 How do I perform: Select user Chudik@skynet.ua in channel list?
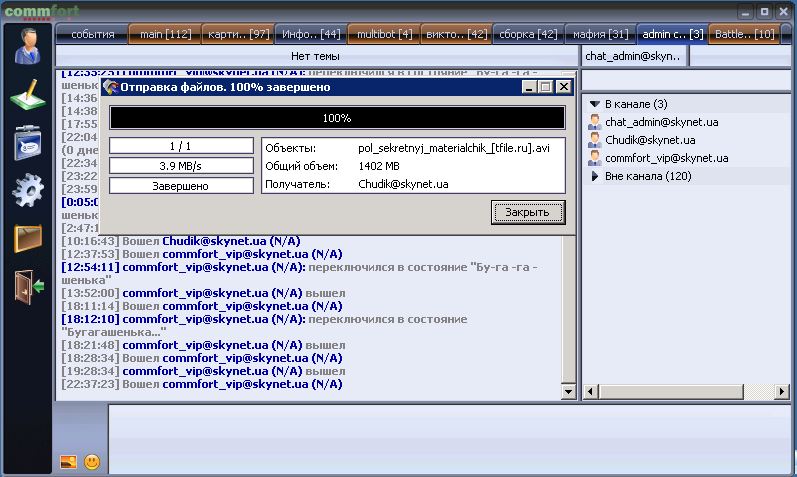click(x=649, y=140)
